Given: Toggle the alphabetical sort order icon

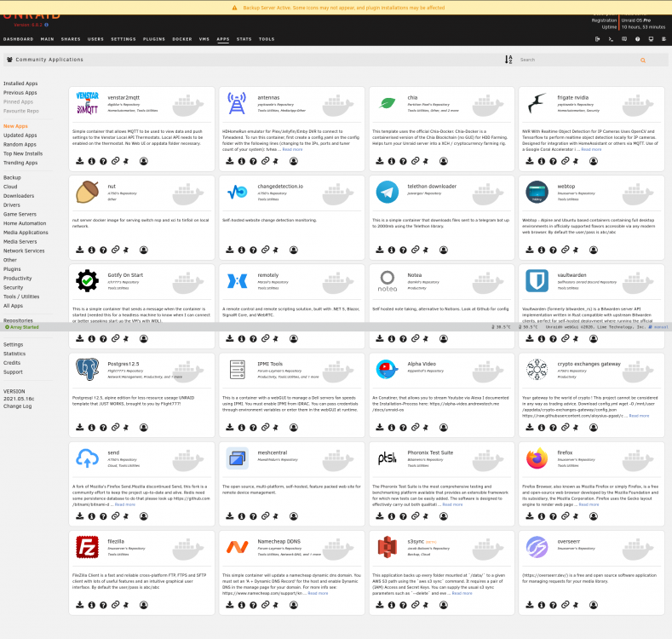Looking at the screenshot, I should point(508,60).
